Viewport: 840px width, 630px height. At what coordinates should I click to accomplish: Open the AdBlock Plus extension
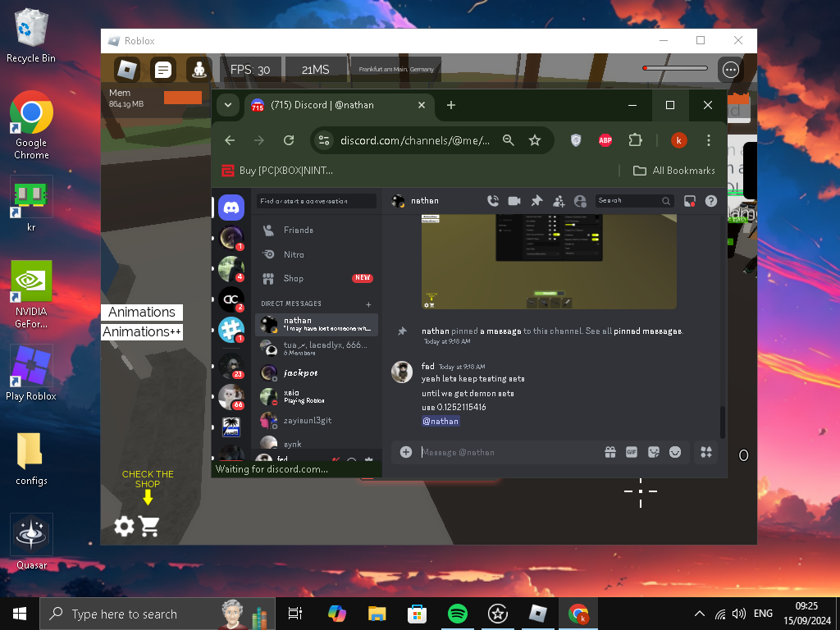605,140
